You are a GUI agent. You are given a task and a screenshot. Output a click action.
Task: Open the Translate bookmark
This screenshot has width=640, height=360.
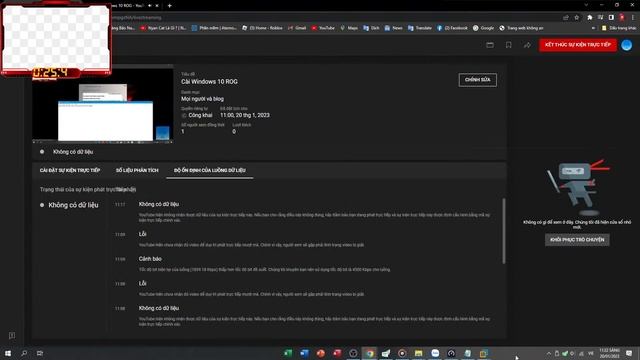pos(420,28)
